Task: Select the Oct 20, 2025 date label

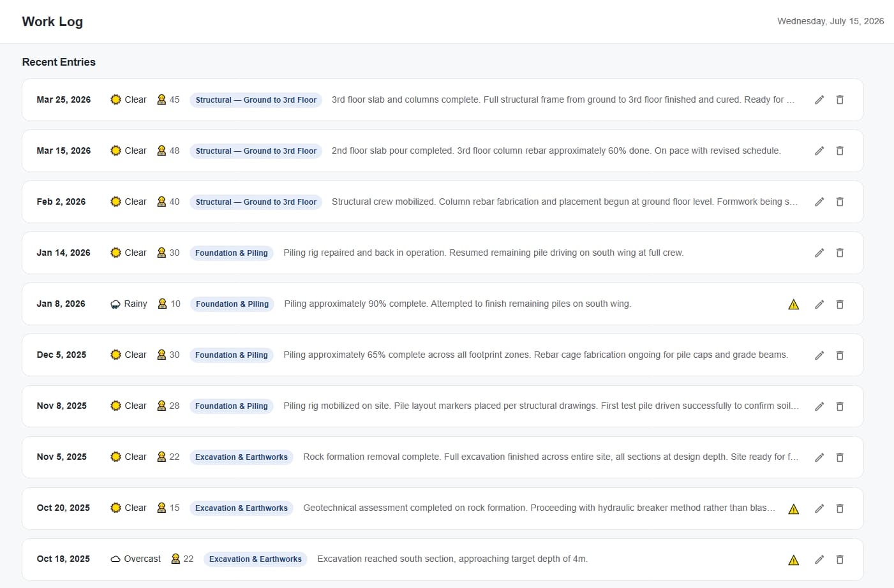Action: coord(63,508)
